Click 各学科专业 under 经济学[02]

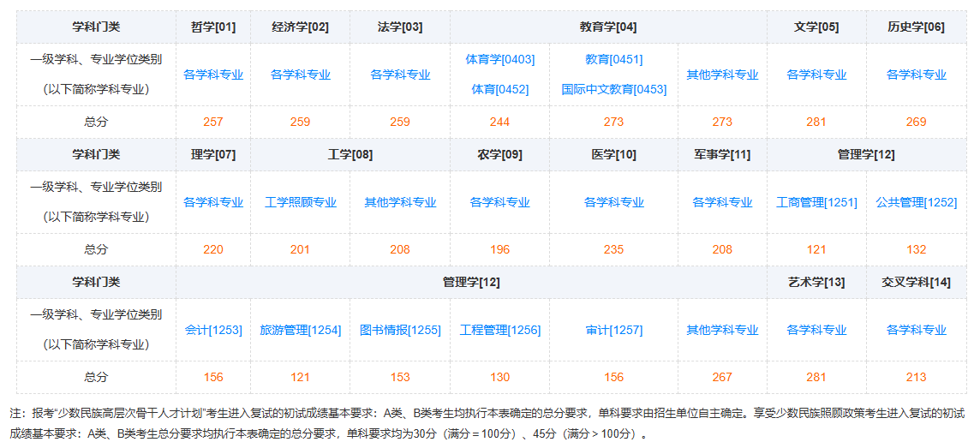tap(301, 75)
